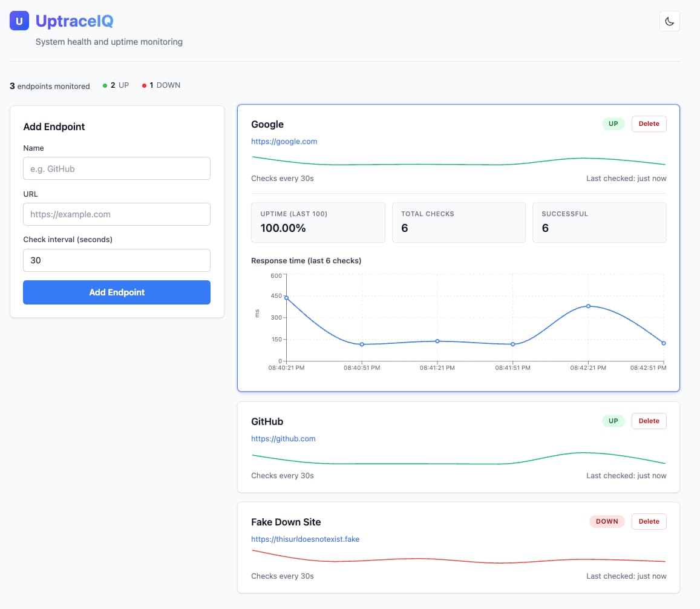Click GitHub card 'Checks every 30s' text
Viewport: 700px width, 609px height.
click(282, 476)
